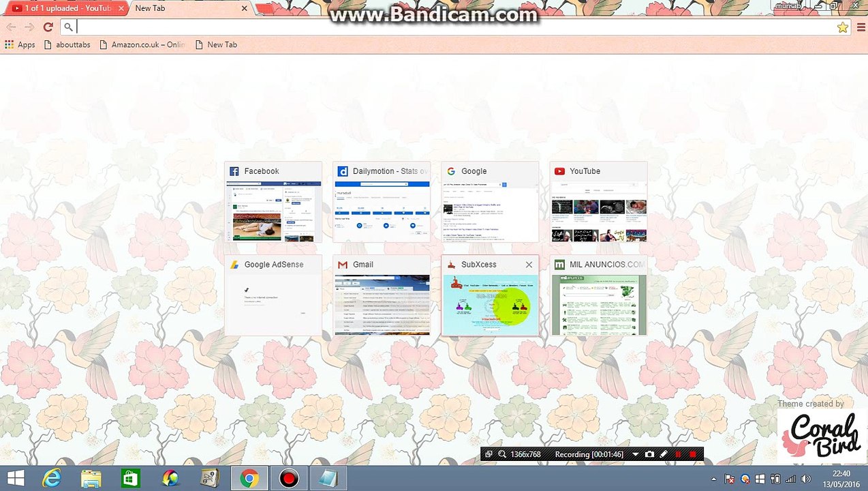The width and height of the screenshot is (868, 491).
Task: Close the YouTube upload tab
Action: click(121, 8)
